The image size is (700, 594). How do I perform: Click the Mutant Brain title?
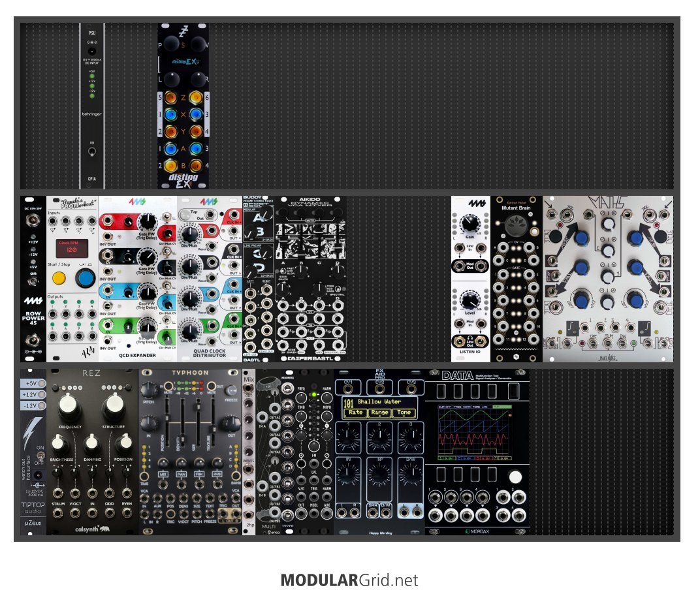pos(516,208)
